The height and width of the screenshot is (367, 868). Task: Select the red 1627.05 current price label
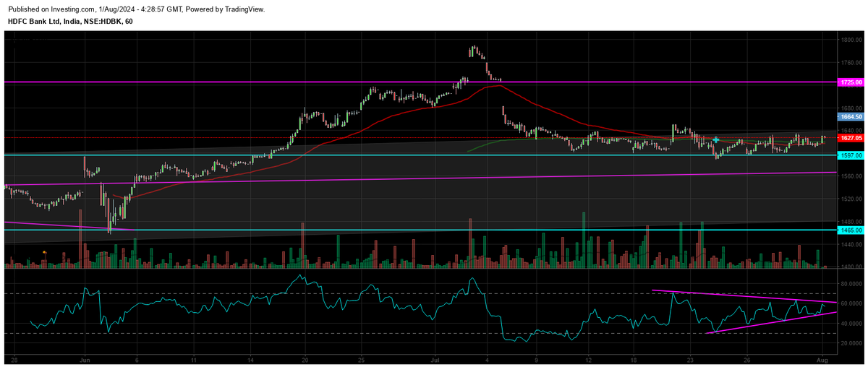click(x=850, y=137)
